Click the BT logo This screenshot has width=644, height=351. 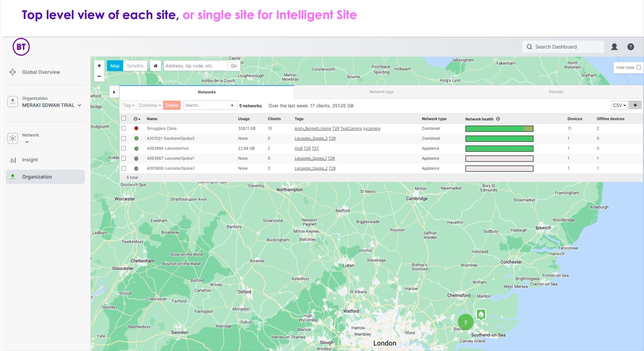(x=21, y=46)
